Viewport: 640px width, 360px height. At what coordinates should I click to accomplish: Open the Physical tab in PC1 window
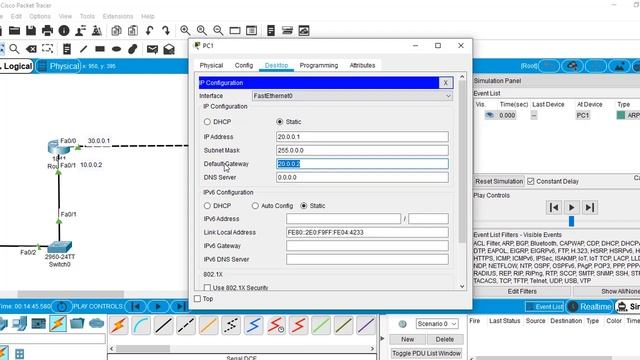pyautogui.click(x=211, y=65)
